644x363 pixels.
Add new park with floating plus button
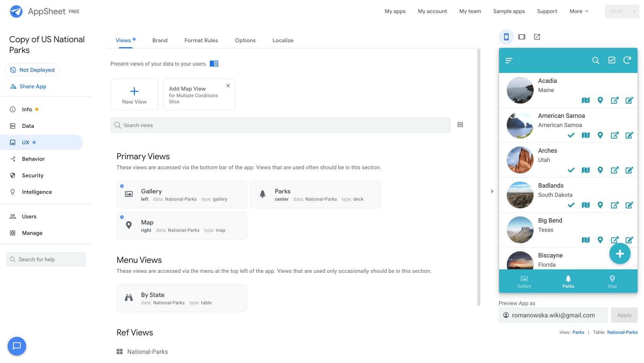pos(620,254)
